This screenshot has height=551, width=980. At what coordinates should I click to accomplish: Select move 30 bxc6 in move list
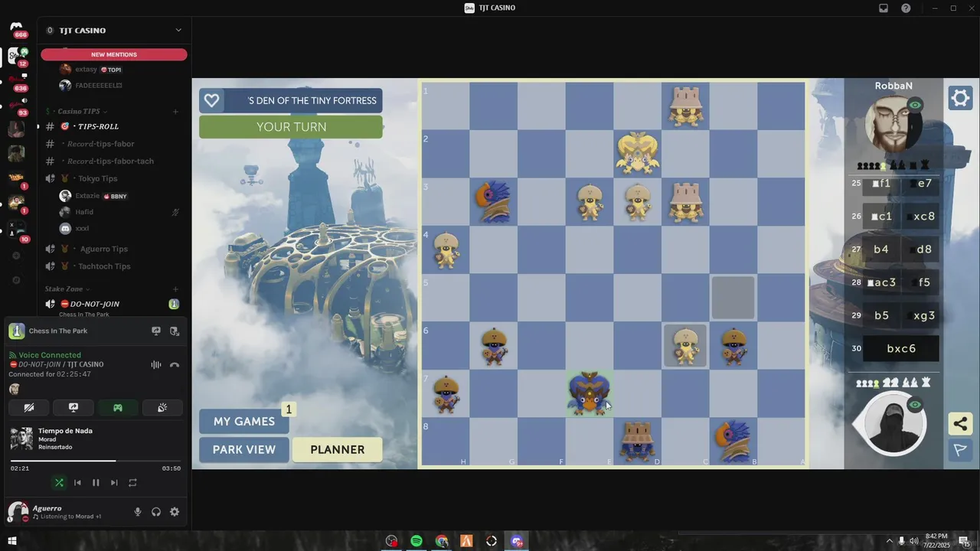tap(901, 349)
